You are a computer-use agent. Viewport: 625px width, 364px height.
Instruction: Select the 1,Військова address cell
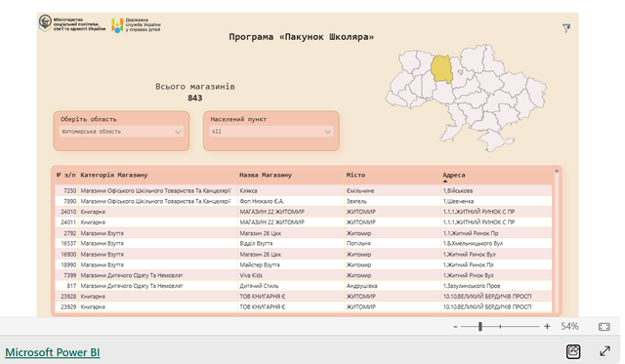[497, 190]
